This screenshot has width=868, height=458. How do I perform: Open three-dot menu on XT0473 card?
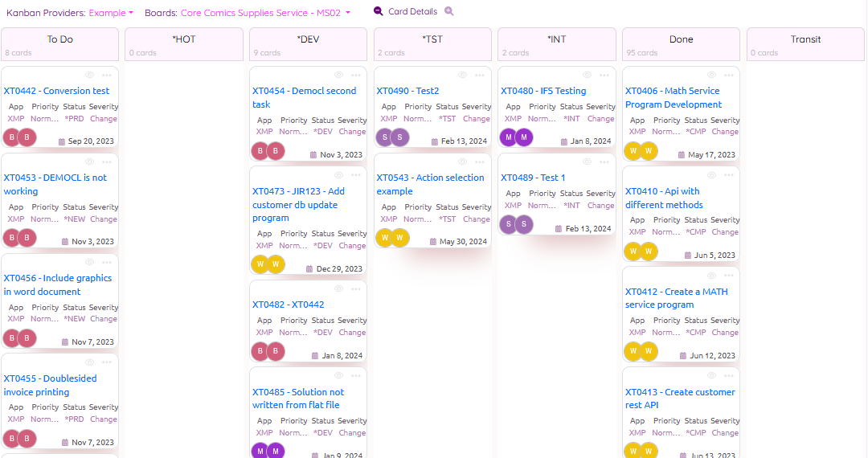click(x=355, y=175)
